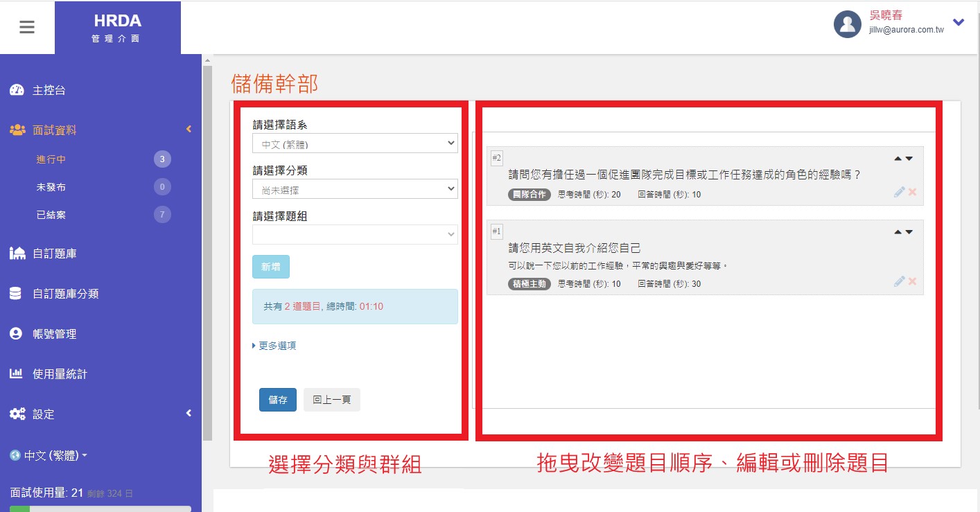Image resolution: width=980 pixels, height=512 pixels.
Task: Click the 儲存 button
Action: pos(278,400)
